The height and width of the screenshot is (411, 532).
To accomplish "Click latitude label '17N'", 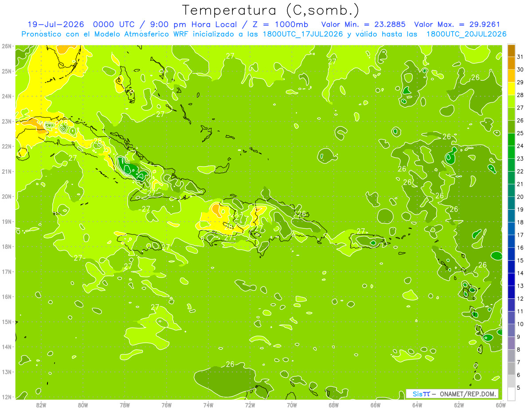I will pos(7,271).
